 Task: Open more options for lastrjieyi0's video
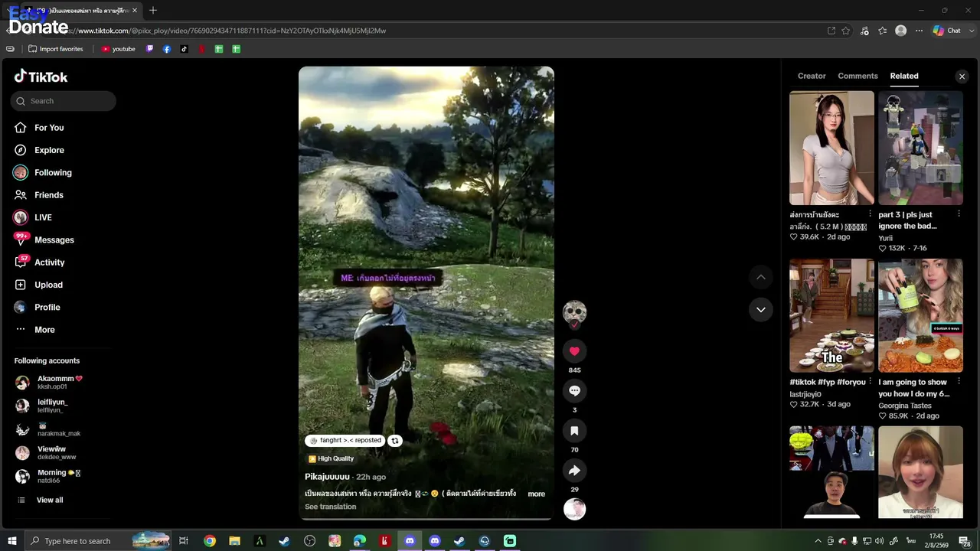(x=870, y=382)
